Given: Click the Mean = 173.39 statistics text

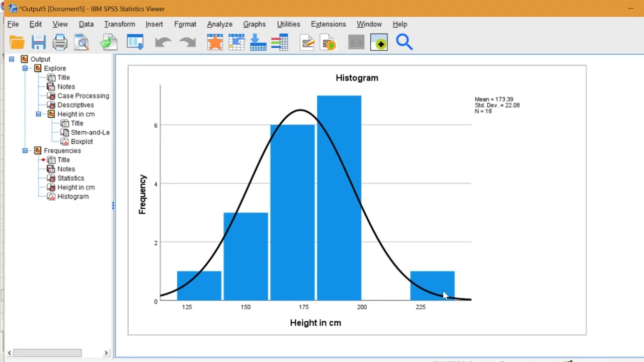Looking at the screenshot, I should coord(494,100).
